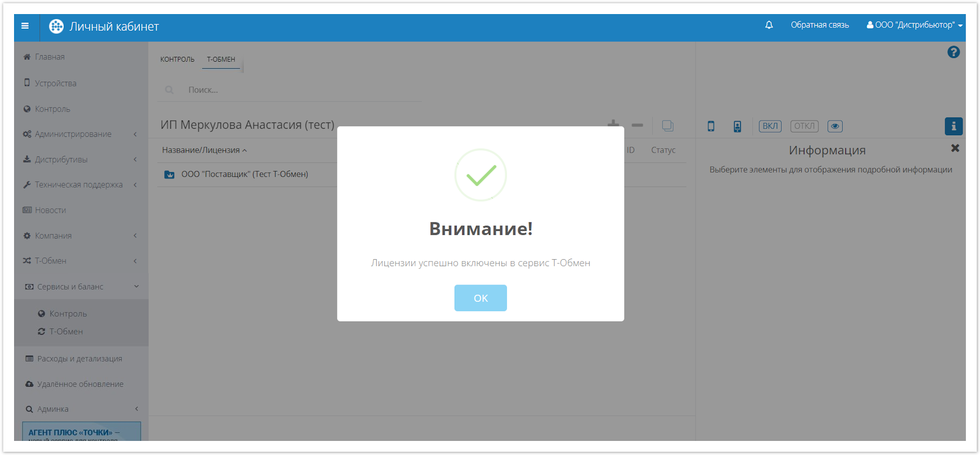Click the copy icon in list toolbar
Image resolution: width=980 pixels, height=455 pixels.
click(668, 126)
